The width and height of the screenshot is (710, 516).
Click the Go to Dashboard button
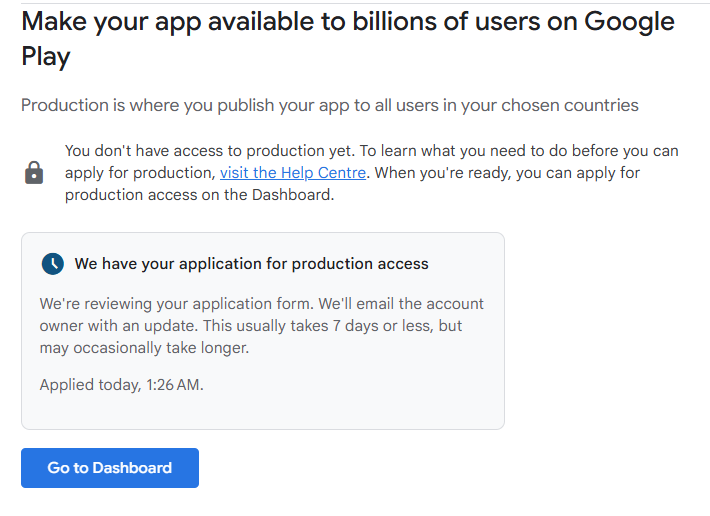[x=110, y=468]
